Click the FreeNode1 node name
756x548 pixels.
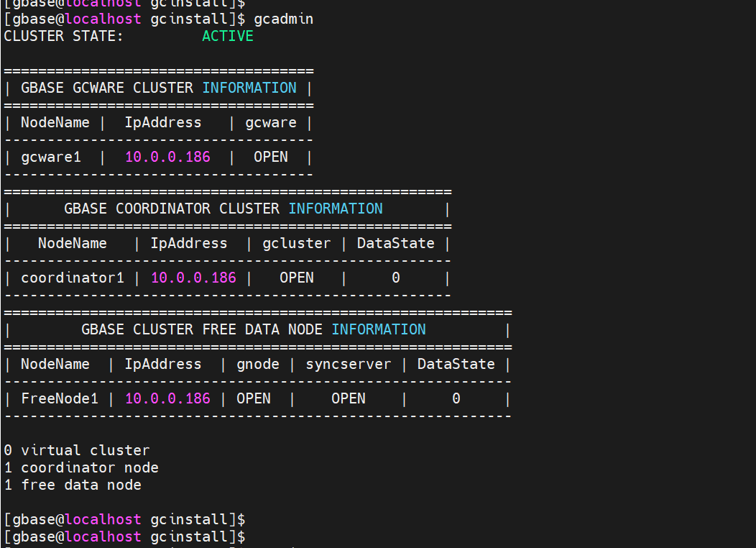point(60,398)
